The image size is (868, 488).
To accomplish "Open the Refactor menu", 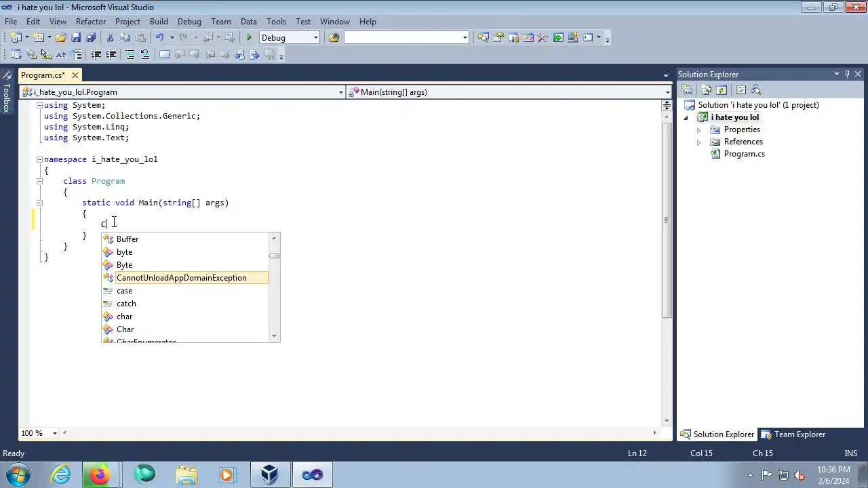I will click(91, 22).
